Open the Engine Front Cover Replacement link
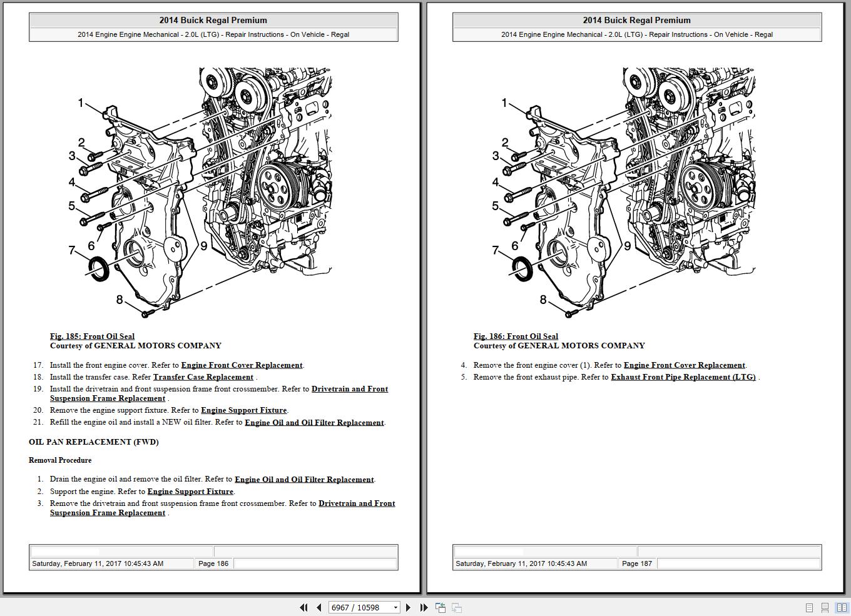This screenshot has width=851, height=616. click(x=242, y=365)
